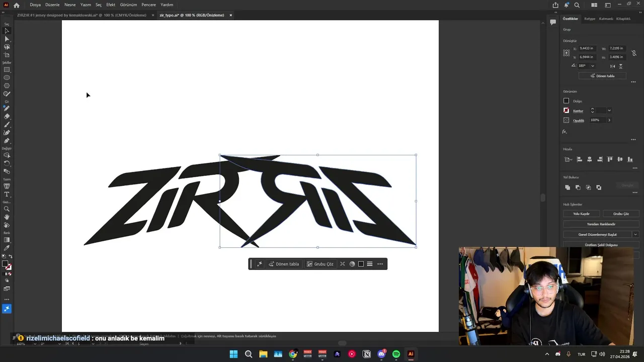Open the rotation angle dropdown
The height and width of the screenshot is (362, 644).
click(592, 66)
